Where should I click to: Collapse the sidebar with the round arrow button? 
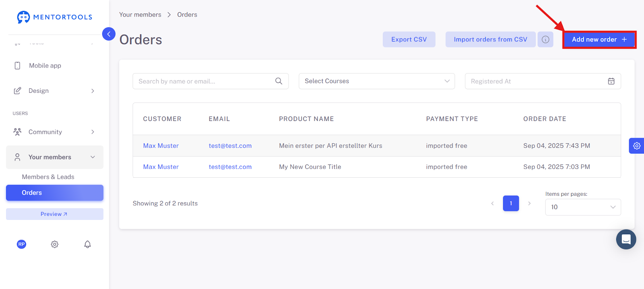click(x=109, y=34)
